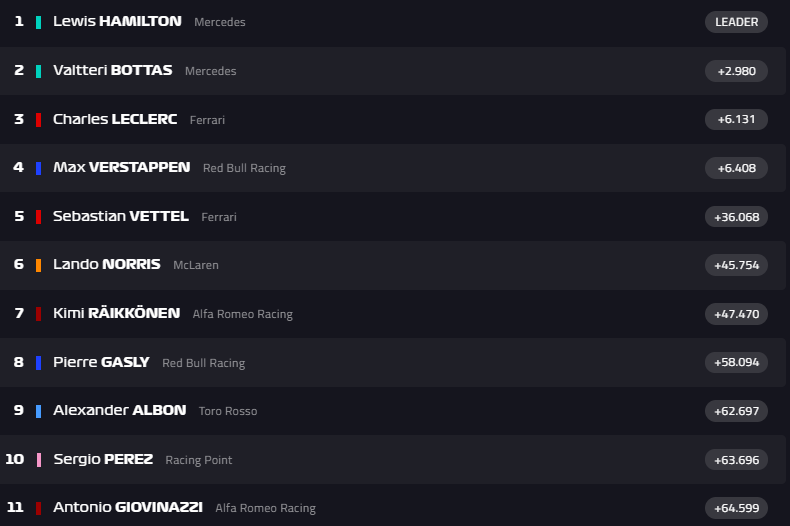Click the Toro Rosso team label
Viewport: 790px width, 526px height.
tap(228, 411)
